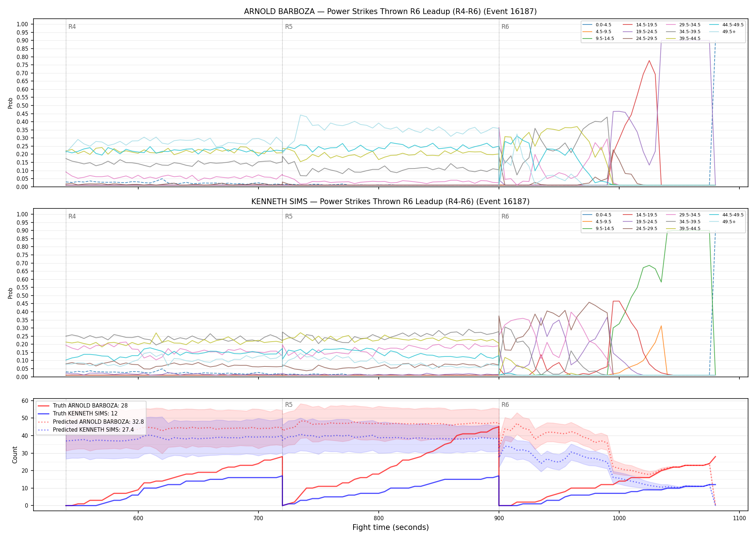Select the R4 round marker in the Sims chart

coord(72,216)
